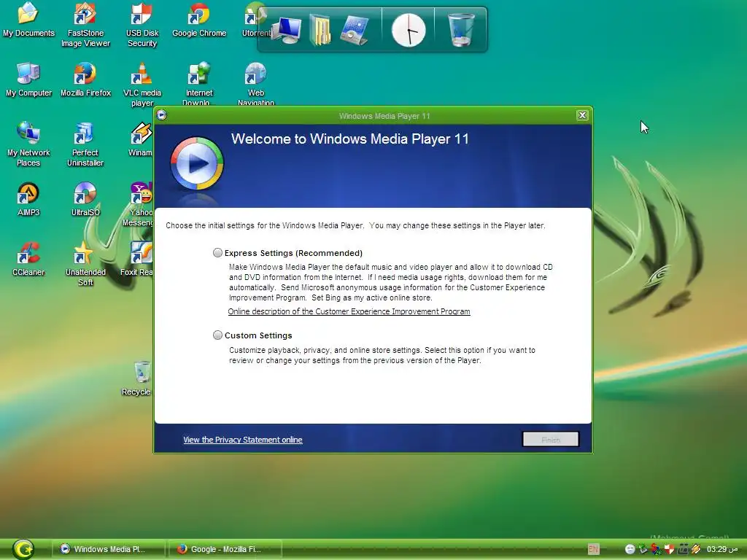Open Customer Experience Improvement Program description link
Viewport: 747px width, 560px height.
pyautogui.click(x=349, y=311)
